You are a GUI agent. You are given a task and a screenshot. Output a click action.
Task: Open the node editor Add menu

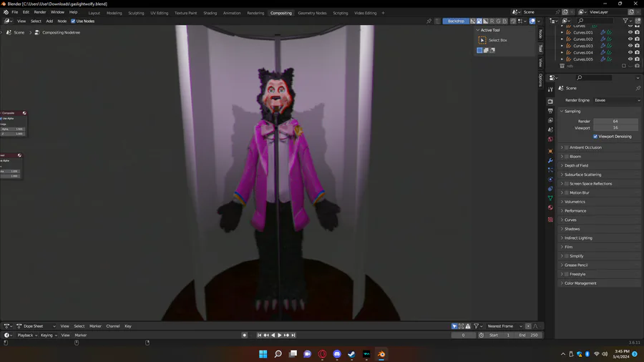click(49, 21)
